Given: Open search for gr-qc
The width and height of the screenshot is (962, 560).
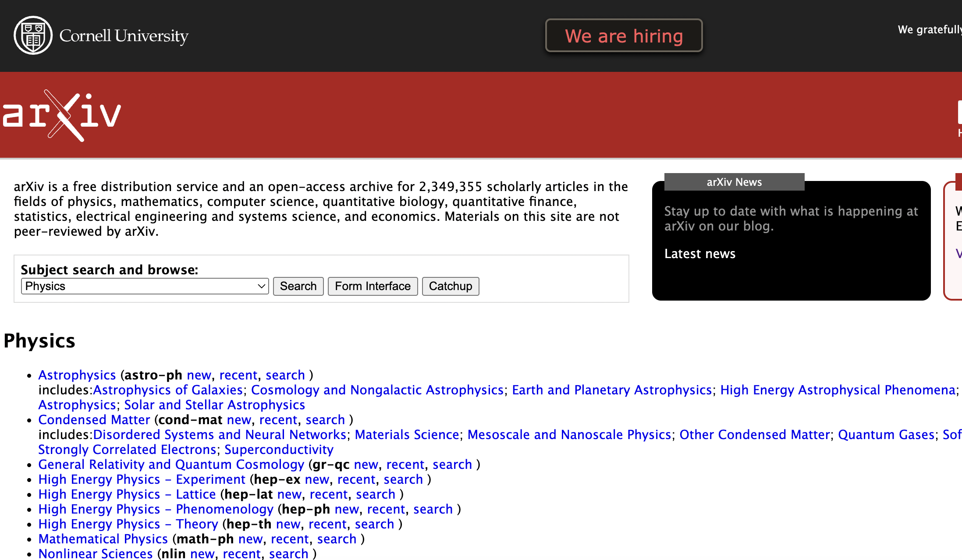Looking at the screenshot, I should (x=452, y=464).
